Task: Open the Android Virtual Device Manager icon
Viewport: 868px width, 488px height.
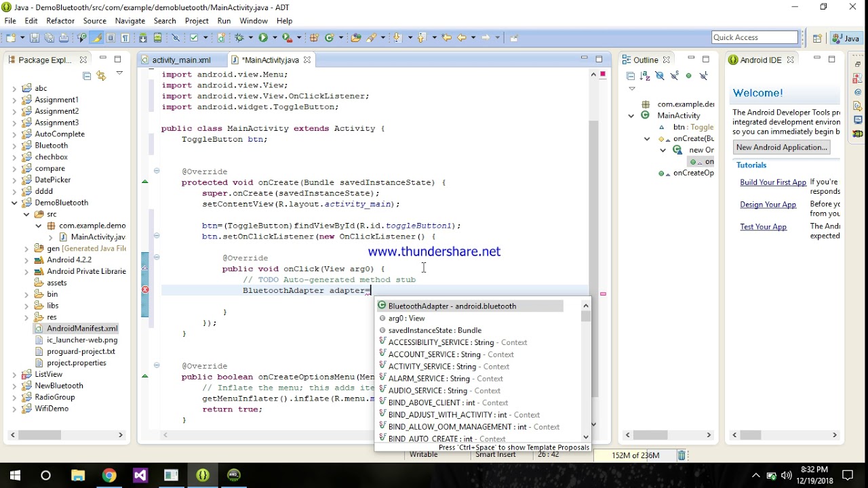Action: click(x=157, y=38)
